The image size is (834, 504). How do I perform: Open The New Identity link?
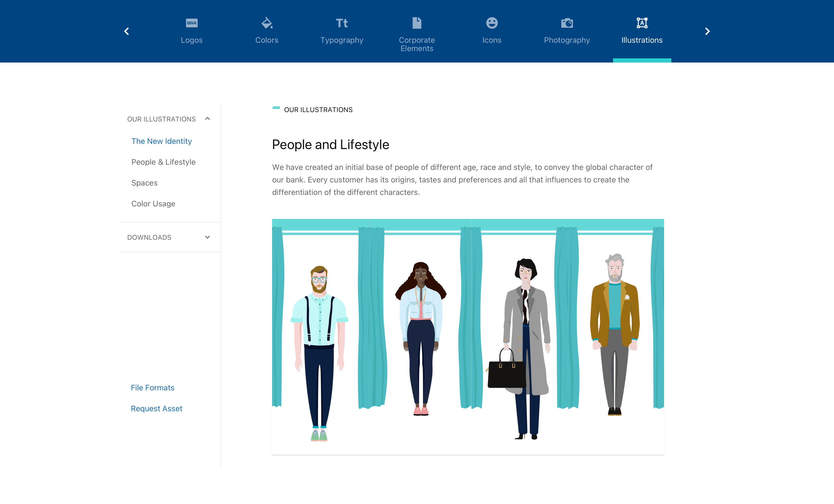(x=161, y=141)
